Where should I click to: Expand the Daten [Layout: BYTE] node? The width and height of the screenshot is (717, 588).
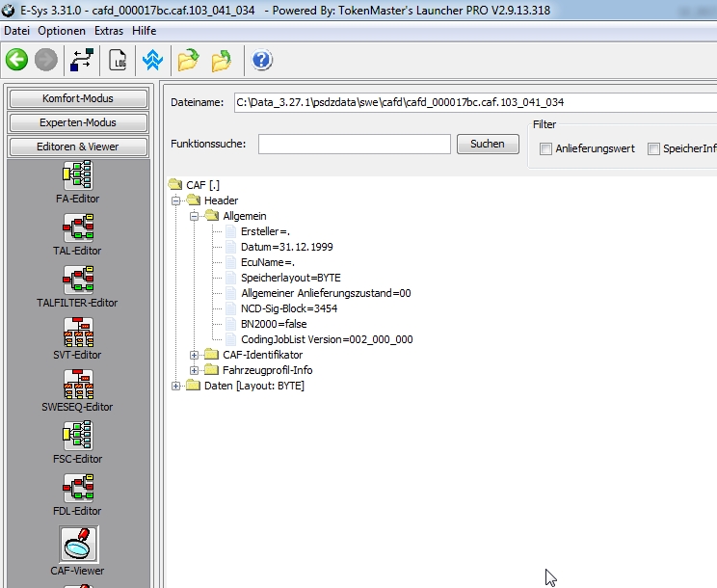(175, 387)
